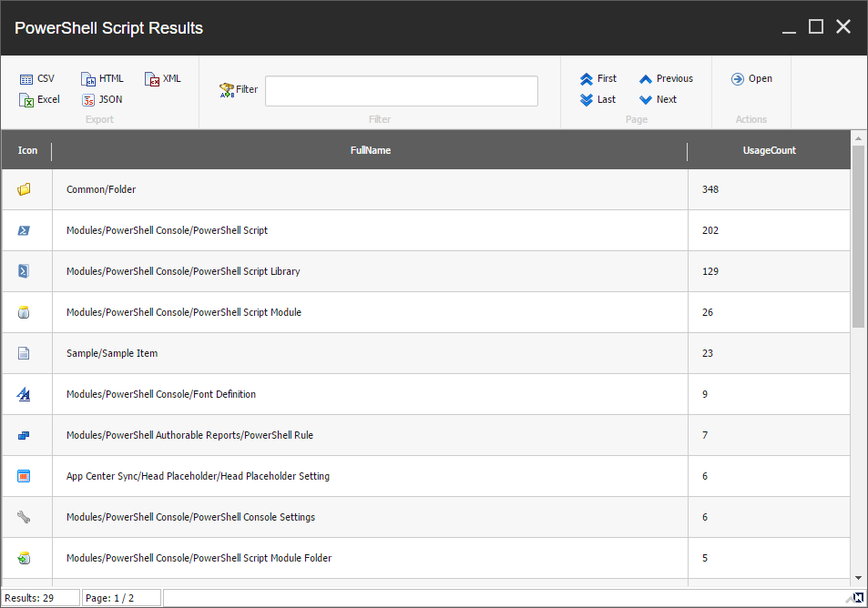The height and width of the screenshot is (608, 868).
Task: Focus the Filter text box
Action: (402, 91)
